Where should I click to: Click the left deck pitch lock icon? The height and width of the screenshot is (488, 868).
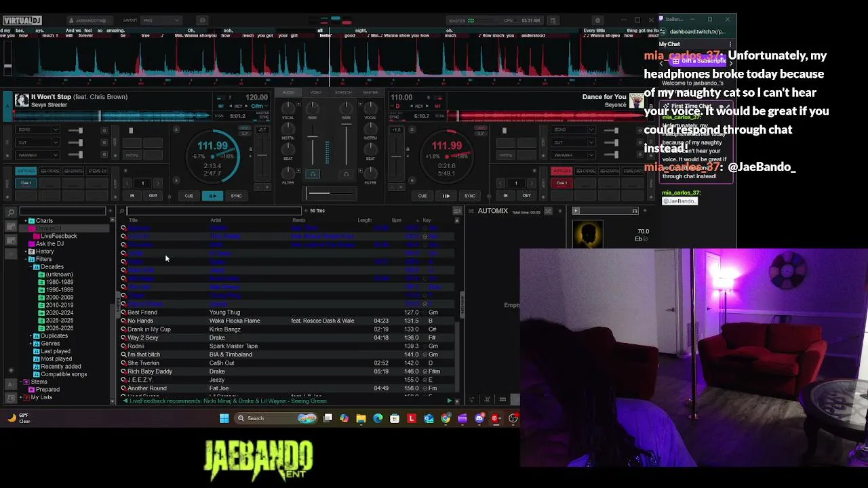[250, 149]
